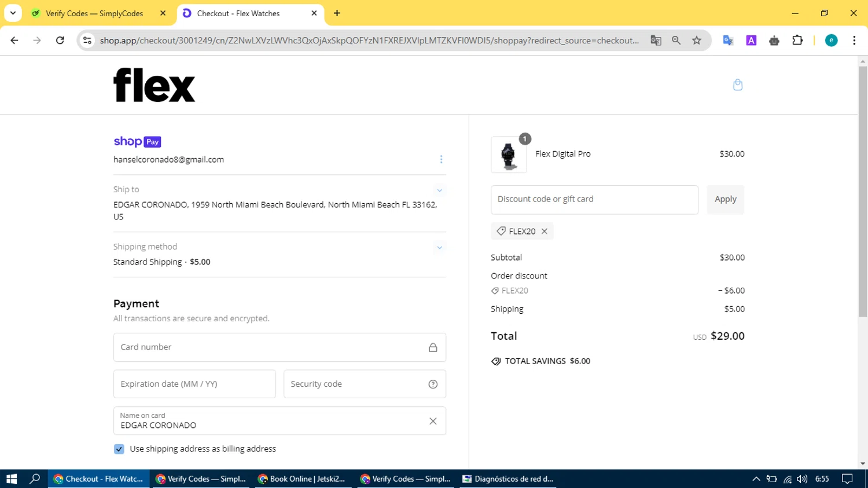Reload the checkout page
Image resolution: width=868 pixels, height=488 pixels.
pyautogui.click(x=60, y=41)
